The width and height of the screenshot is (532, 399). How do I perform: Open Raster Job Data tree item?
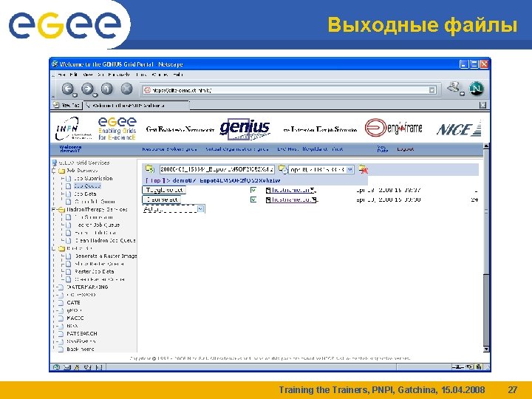[x=95, y=272]
